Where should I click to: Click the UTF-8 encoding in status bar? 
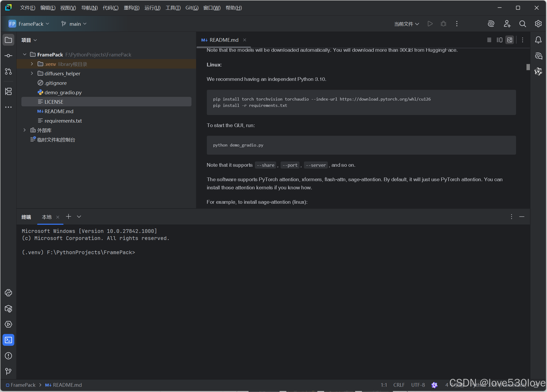418,385
